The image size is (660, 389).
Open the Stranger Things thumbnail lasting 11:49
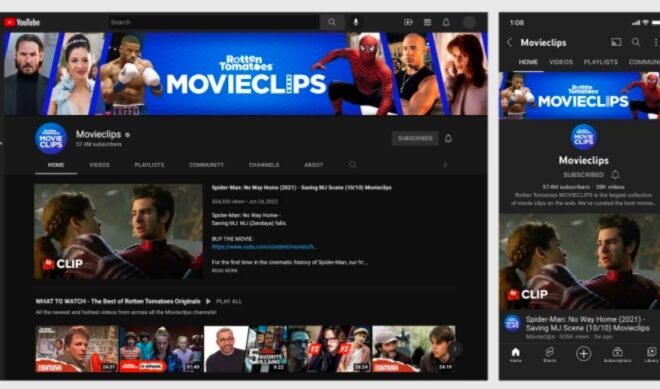click(161, 349)
